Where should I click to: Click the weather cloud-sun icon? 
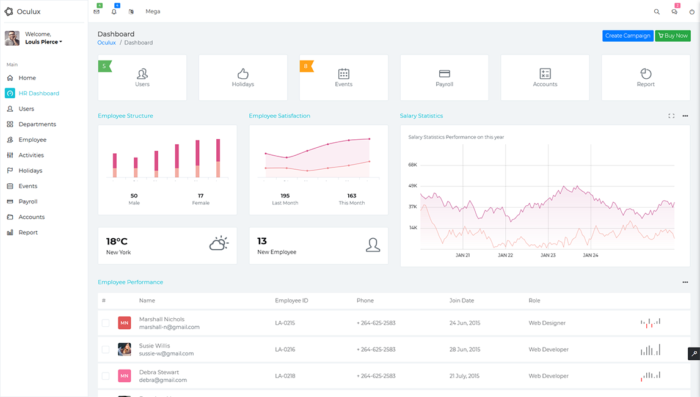(x=219, y=243)
